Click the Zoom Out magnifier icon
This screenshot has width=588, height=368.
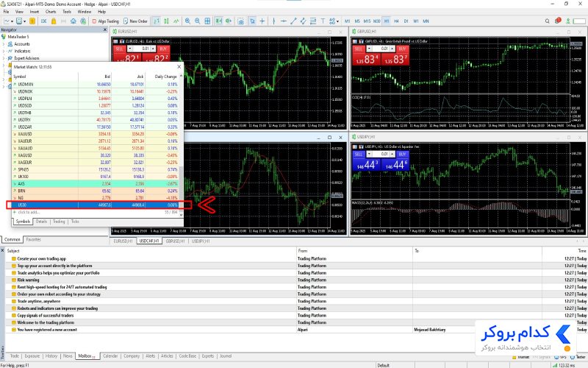[x=197, y=21]
